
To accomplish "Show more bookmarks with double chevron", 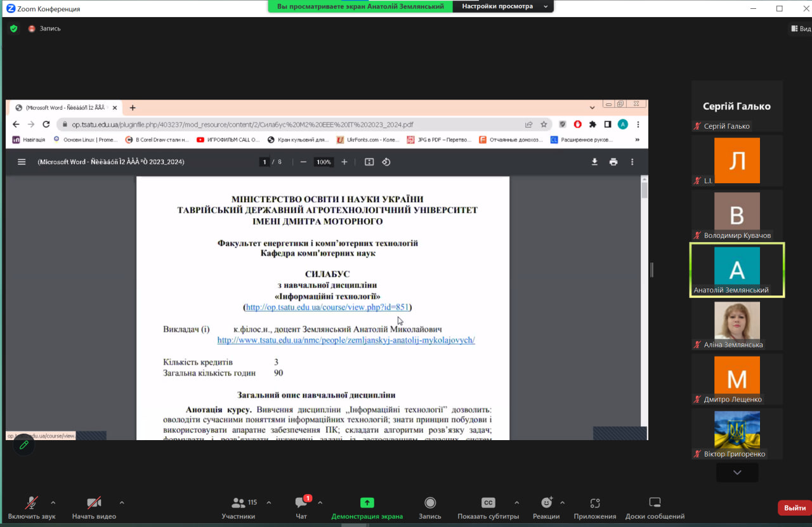I will [x=637, y=140].
